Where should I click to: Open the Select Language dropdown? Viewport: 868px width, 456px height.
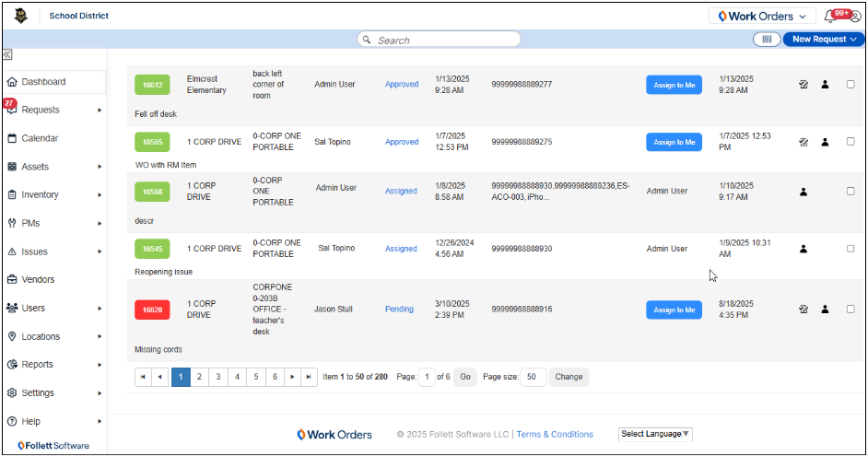click(x=655, y=434)
